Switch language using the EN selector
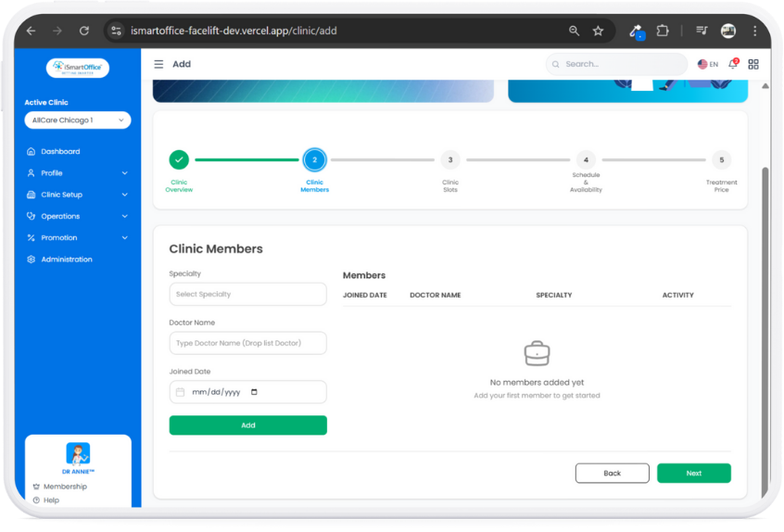 tap(708, 64)
